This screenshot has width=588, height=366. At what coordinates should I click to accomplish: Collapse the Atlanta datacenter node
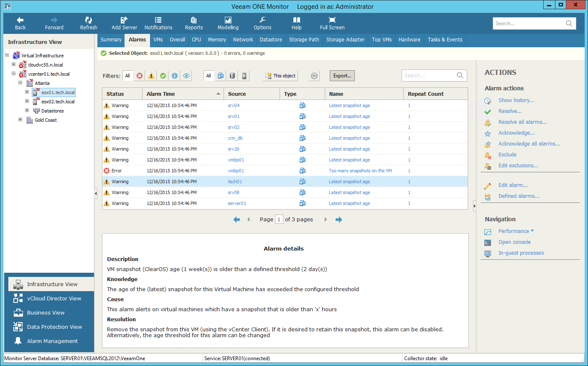20,82
